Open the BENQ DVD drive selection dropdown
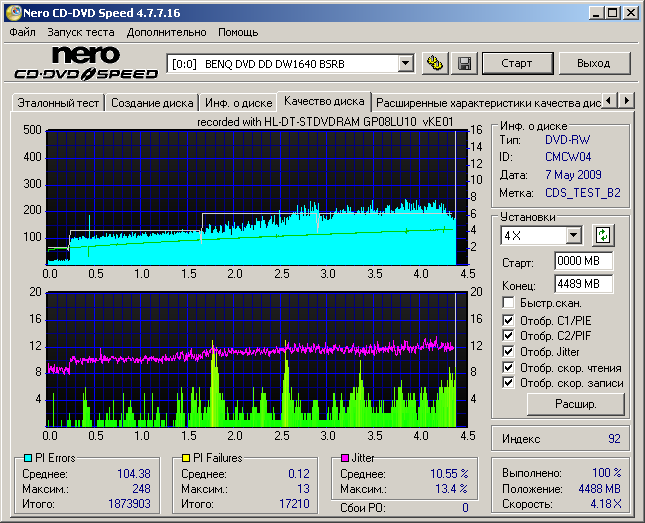645x523 pixels. 406,64
